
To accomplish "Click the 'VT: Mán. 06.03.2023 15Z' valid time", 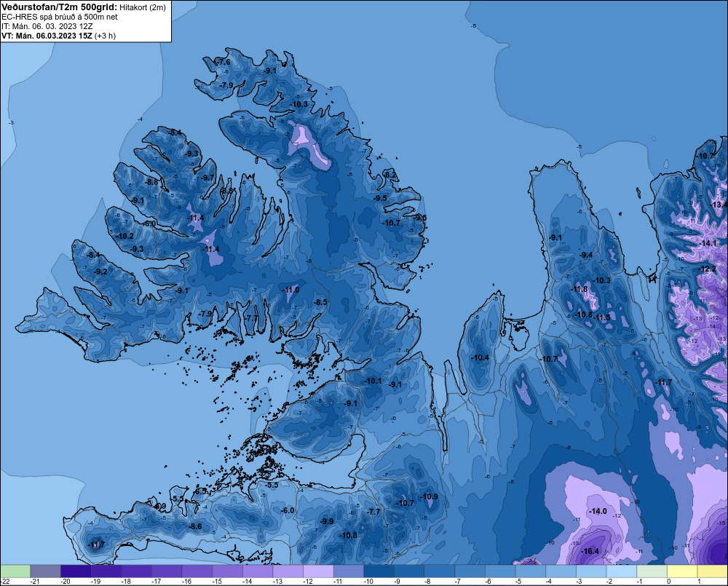I will (47, 36).
